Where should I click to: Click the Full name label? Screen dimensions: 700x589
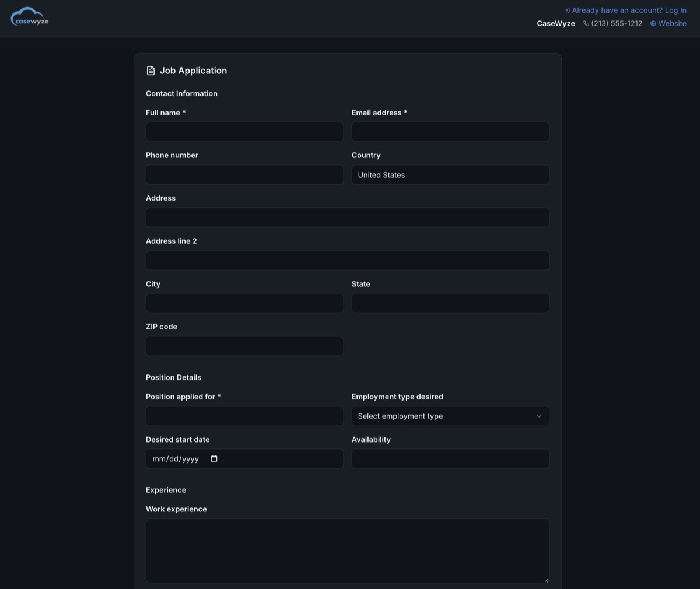(x=166, y=113)
